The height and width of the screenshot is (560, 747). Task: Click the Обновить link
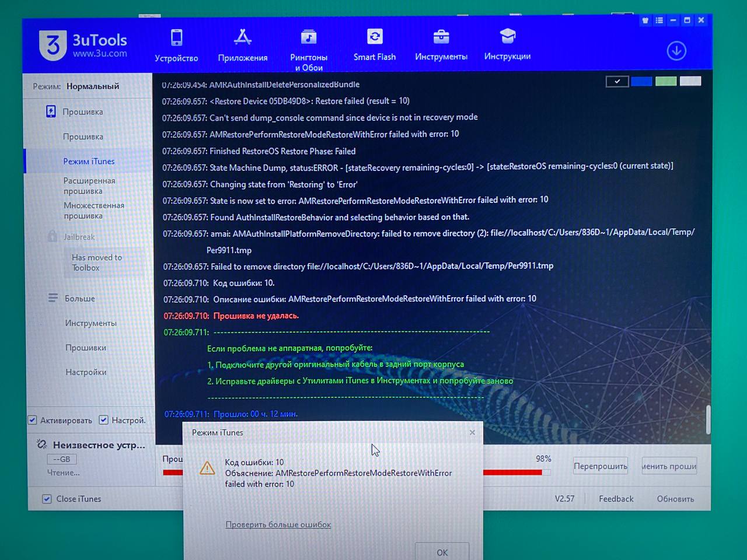pyautogui.click(x=675, y=499)
